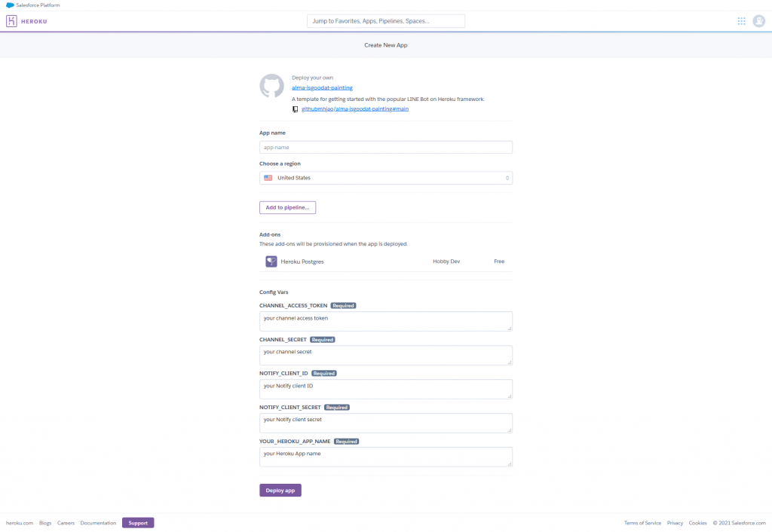Click the Deploy app button

[x=280, y=490]
